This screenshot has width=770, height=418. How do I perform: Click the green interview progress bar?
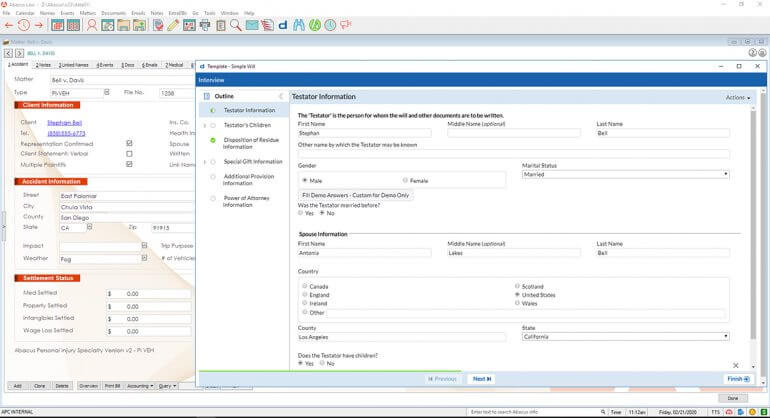coord(330,371)
